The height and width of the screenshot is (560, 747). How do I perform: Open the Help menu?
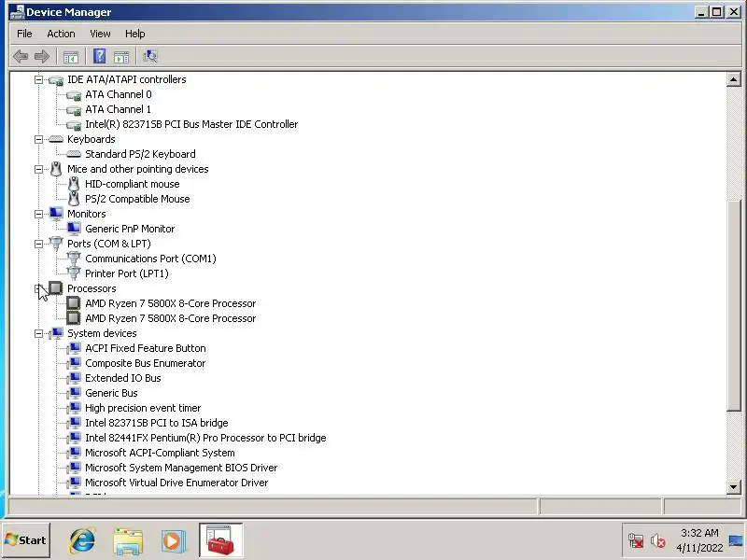(x=135, y=34)
